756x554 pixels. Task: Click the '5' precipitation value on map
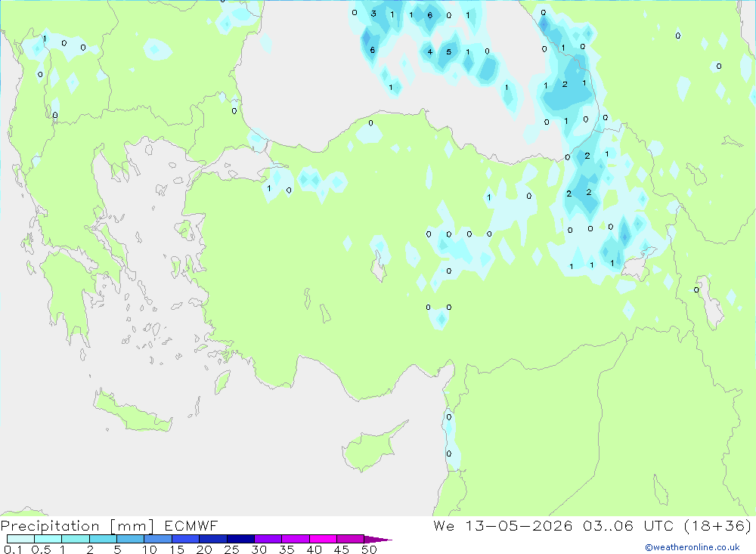(x=449, y=52)
